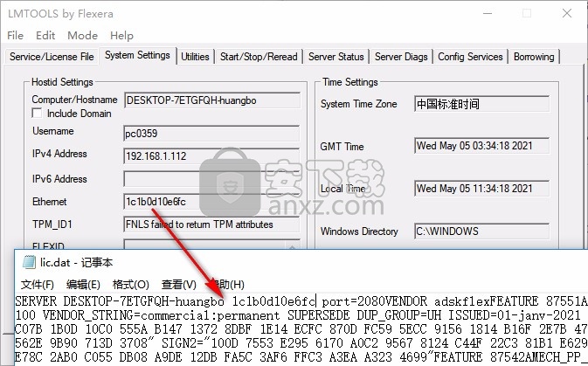Open the Help menu in LMTOOLS
This screenshot has height=366, width=588.
tap(121, 35)
